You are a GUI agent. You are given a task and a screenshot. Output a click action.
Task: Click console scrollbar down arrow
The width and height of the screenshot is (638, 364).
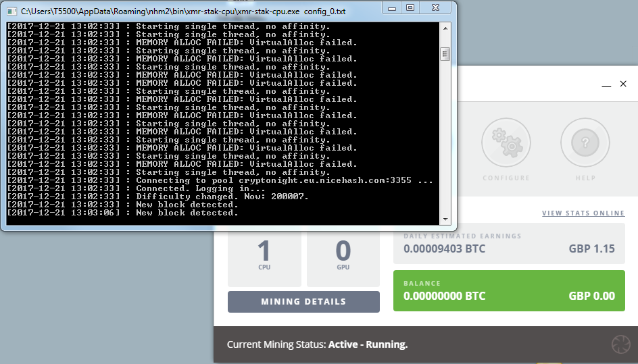click(445, 219)
